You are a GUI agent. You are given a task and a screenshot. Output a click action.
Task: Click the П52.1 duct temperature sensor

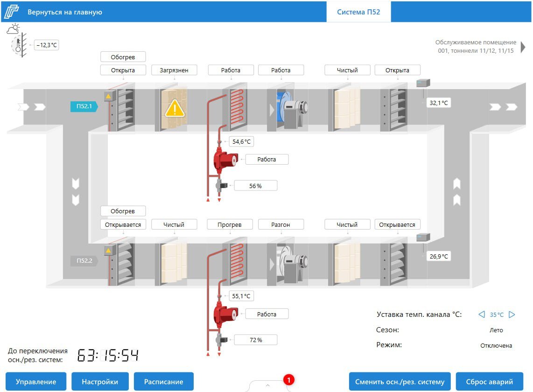[423, 84]
